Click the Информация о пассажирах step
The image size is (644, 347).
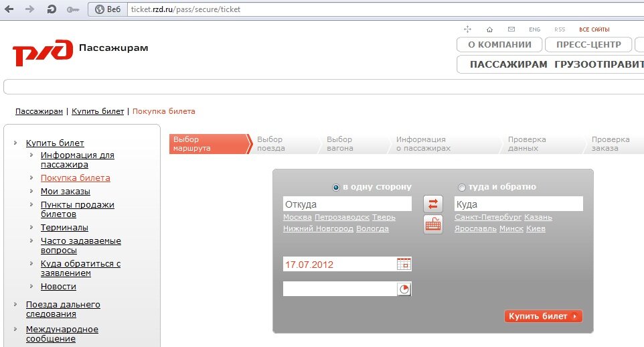point(423,144)
